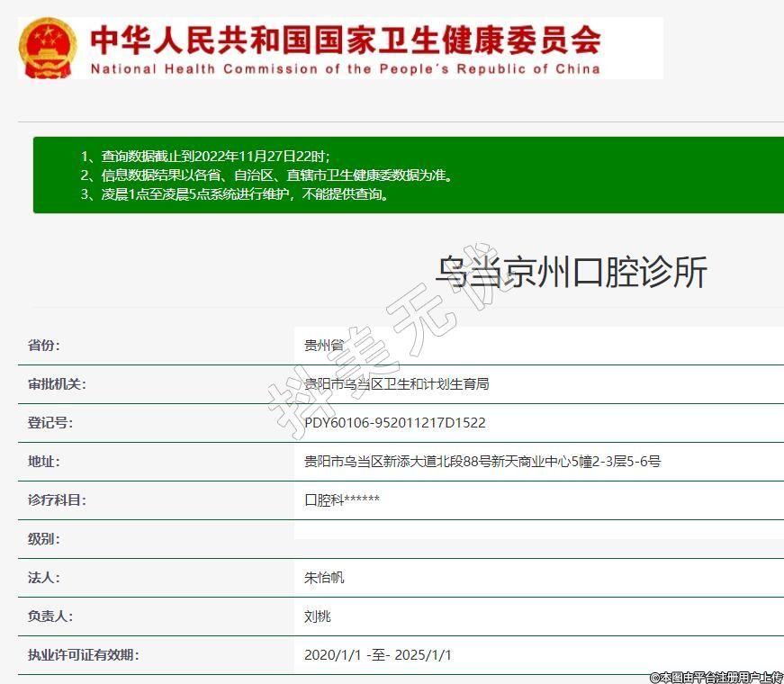Click the national emblem logo in the header
Viewport: 784px width, 684px height.
(x=50, y=48)
